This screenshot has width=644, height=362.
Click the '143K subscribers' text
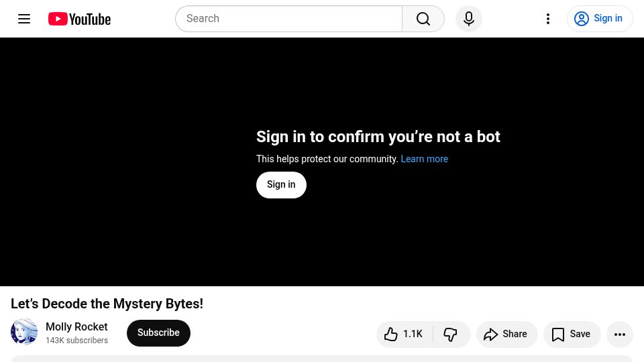point(76,341)
